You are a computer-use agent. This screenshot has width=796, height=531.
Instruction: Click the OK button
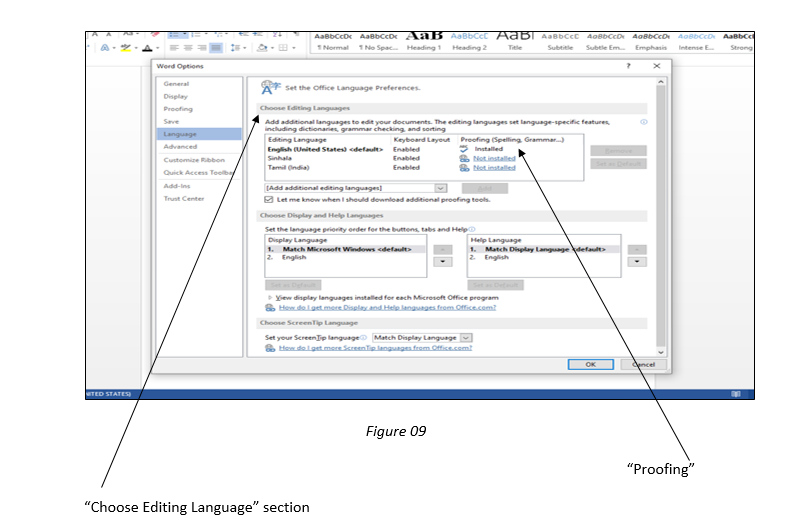click(x=590, y=364)
